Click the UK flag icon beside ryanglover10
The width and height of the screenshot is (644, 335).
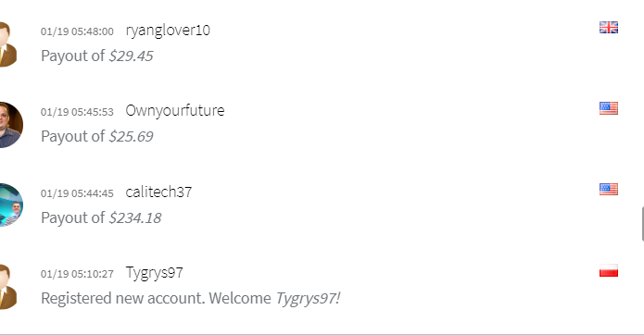[x=609, y=28]
